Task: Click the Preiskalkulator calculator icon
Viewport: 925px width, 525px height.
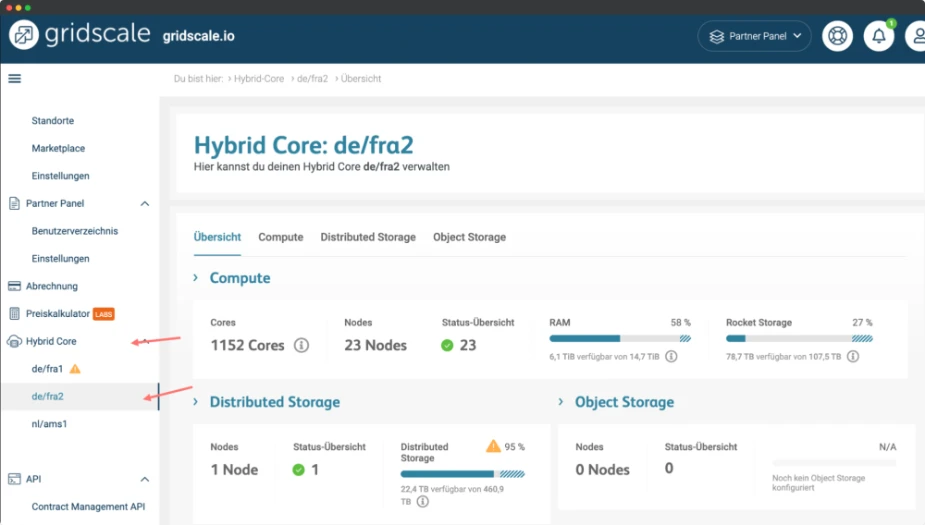Action: point(14,313)
